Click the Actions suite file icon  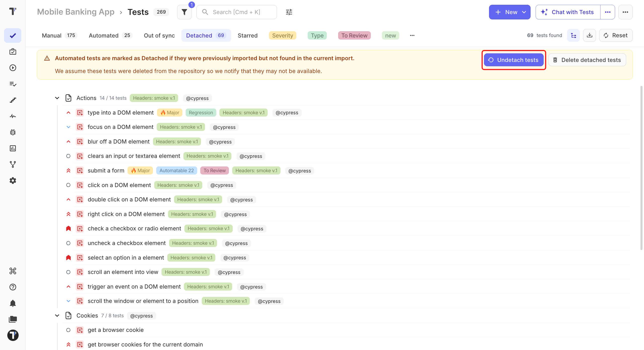pos(68,98)
